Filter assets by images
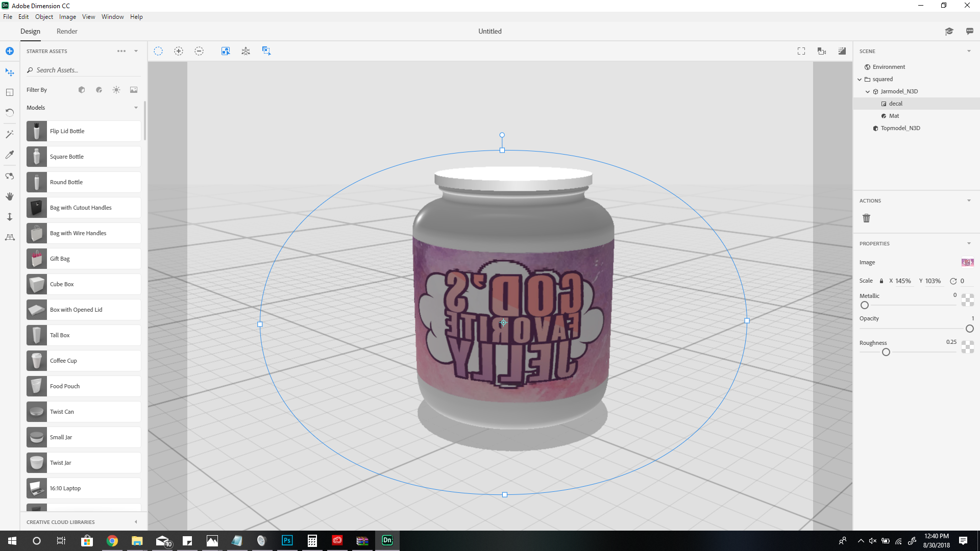This screenshot has height=551, width=980. pos(134,90)
